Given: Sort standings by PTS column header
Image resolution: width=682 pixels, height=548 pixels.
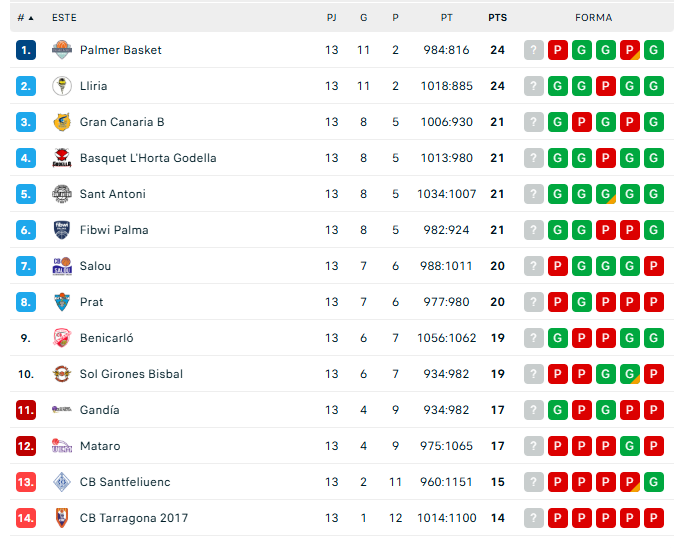Looking at the screenshot, I should 498,18.
